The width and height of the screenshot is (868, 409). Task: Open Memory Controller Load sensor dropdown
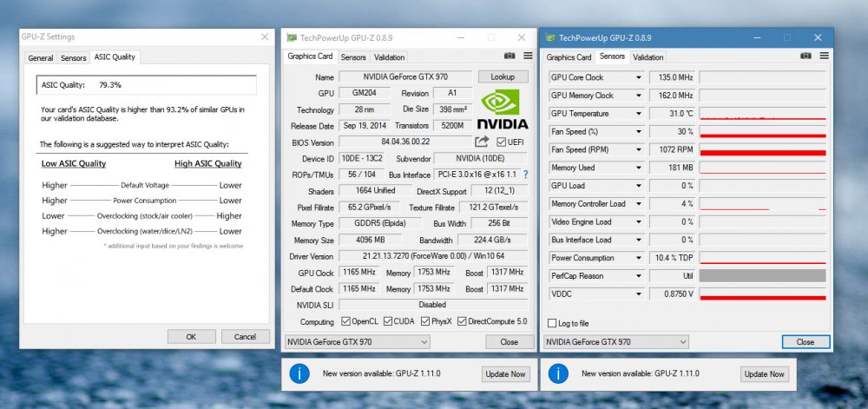coord(639,204)
